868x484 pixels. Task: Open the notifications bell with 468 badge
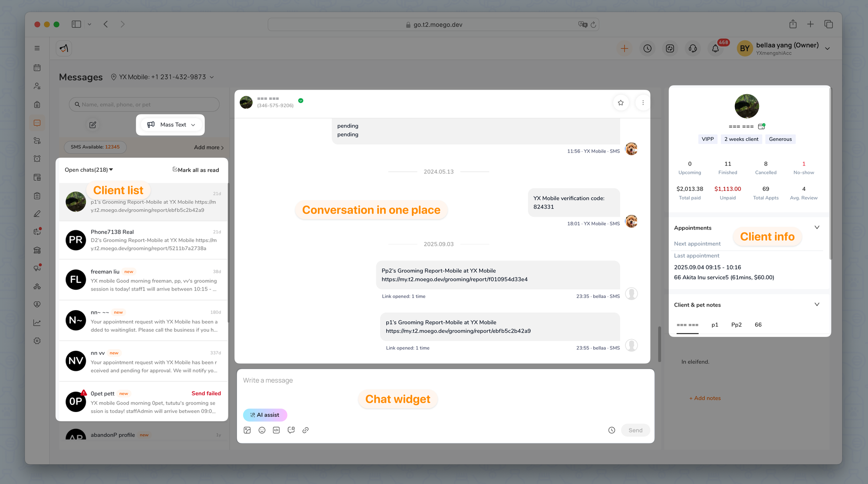coord(715,49)
